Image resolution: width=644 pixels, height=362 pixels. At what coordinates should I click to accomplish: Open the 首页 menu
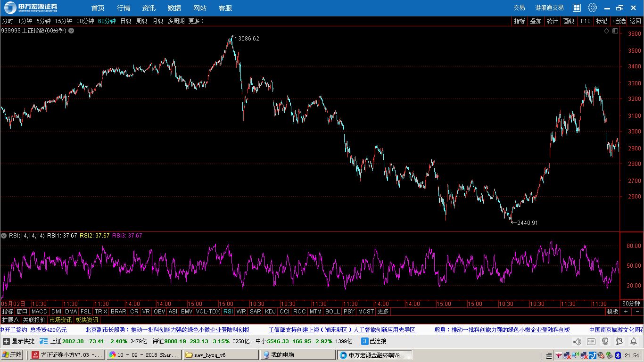point(98,8)
